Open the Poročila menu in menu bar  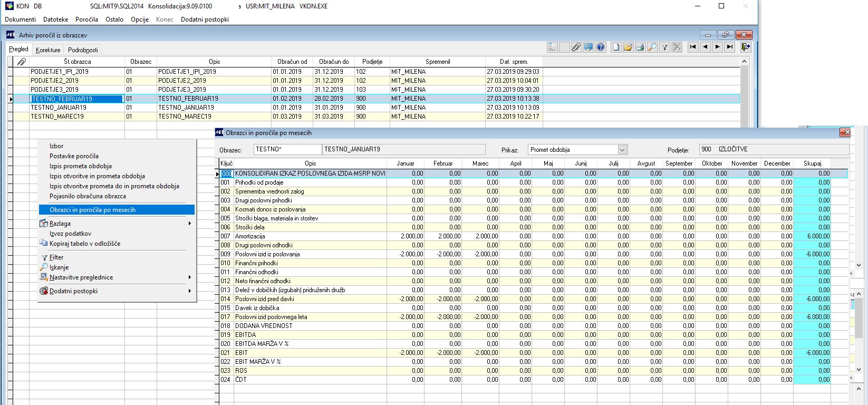click(x=86, y=20)
